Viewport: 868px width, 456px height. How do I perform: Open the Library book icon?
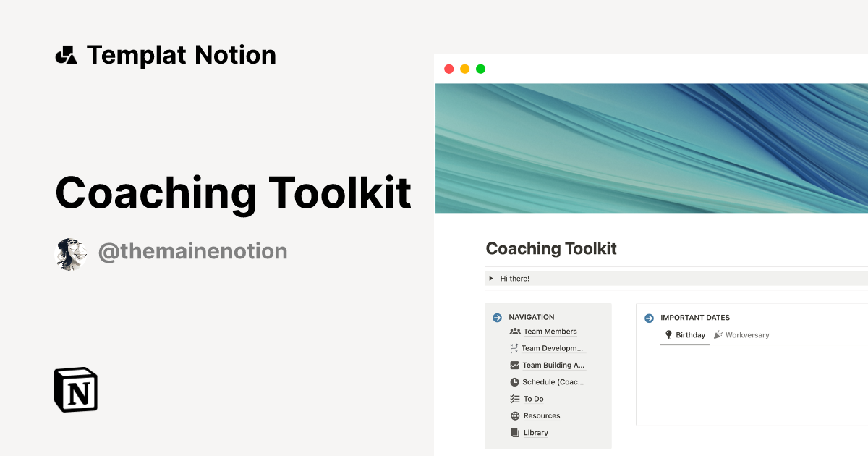click(514, 432)
